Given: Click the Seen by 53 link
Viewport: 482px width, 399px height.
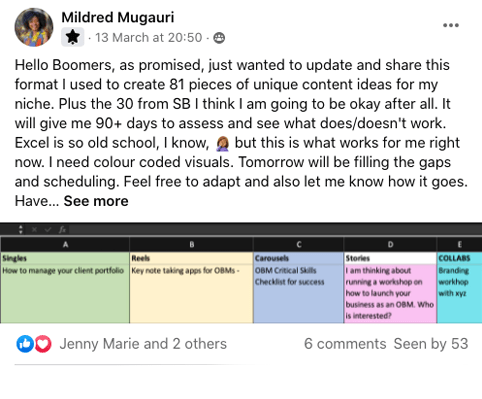Looking at the screenshot, I should coord(431,344).
